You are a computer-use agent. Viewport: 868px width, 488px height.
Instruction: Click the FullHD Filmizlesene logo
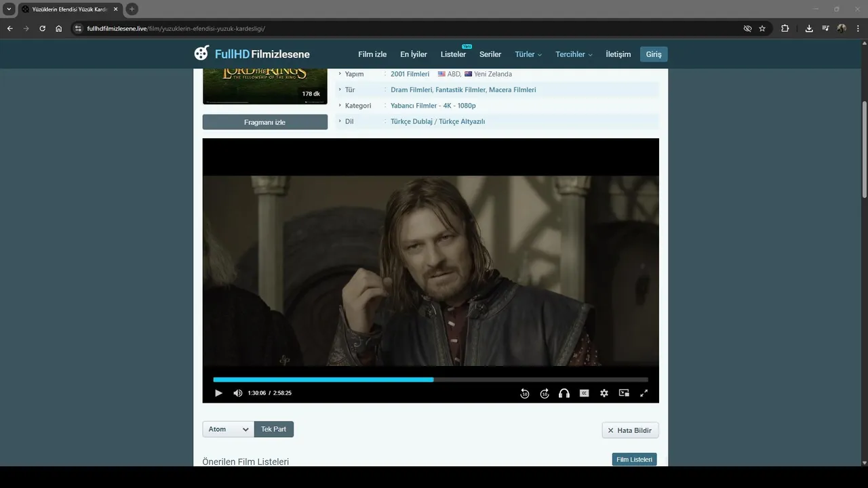(252, 54)
